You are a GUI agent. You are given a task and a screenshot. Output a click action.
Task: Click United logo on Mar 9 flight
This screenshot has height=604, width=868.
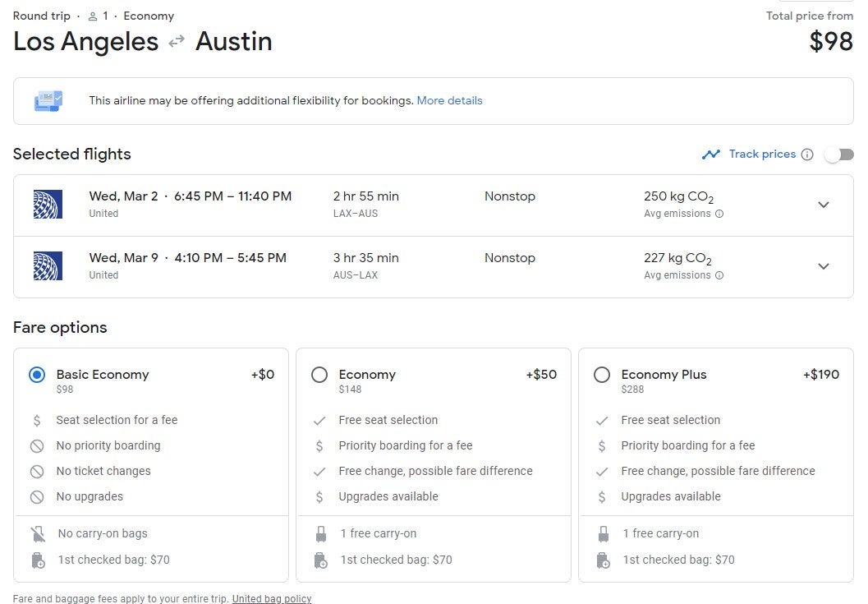tap(48, 266)
